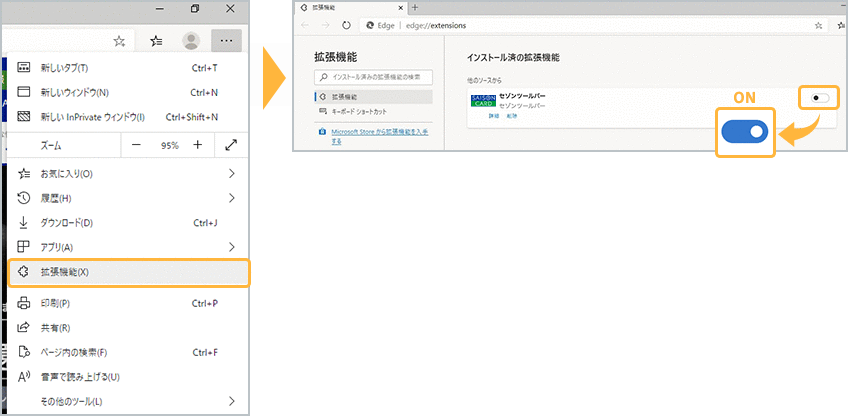Viewport: 848px width, 416px height.
Task: Click the profile avatar icon
Action: (x=190, y=41)
